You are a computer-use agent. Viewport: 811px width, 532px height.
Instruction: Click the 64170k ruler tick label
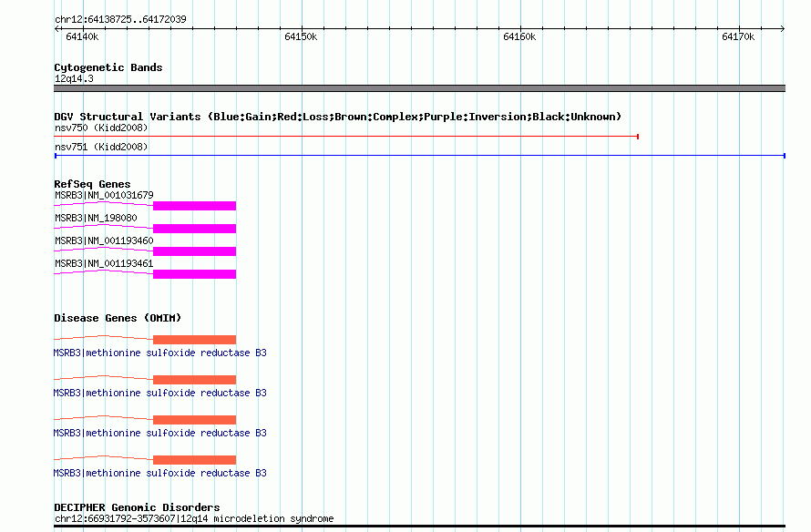point(738,36)
